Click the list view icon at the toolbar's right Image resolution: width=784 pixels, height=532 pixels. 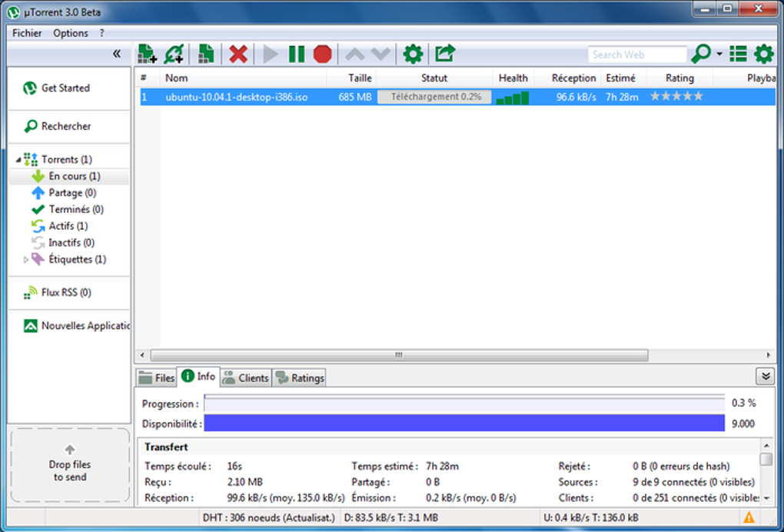(738, 54)
